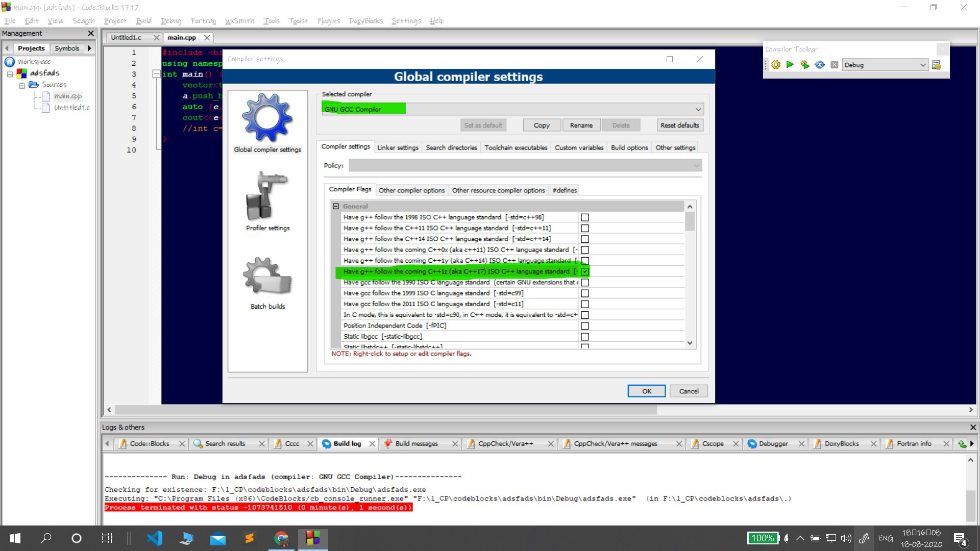Click the Abort build icon

pos(835,65)
